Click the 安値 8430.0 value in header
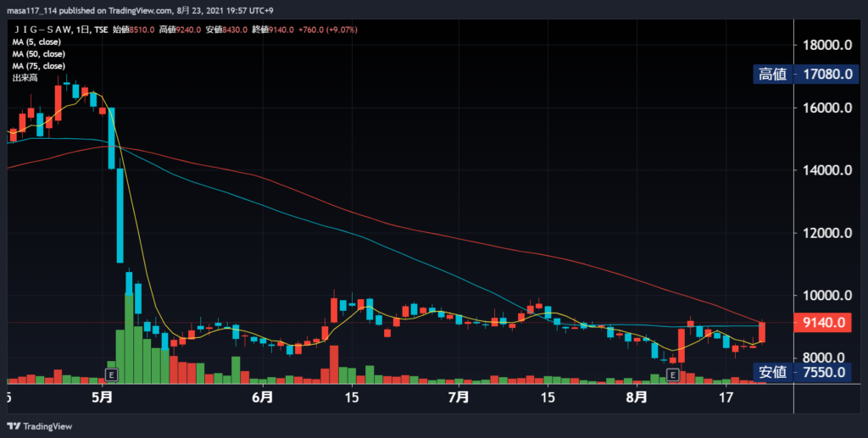Viewport: 868px width, 438px height. pos(227,30)
